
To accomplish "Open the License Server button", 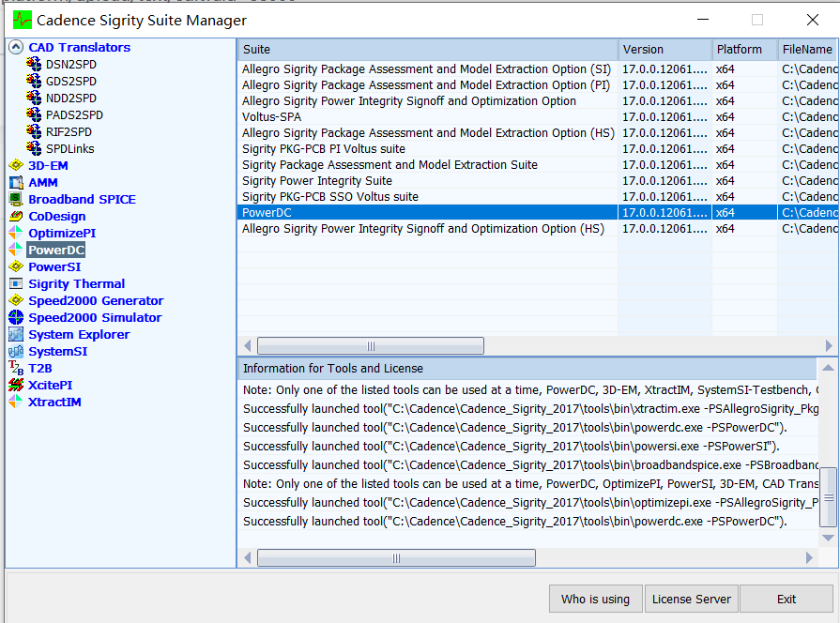I will tap(692, 599).
